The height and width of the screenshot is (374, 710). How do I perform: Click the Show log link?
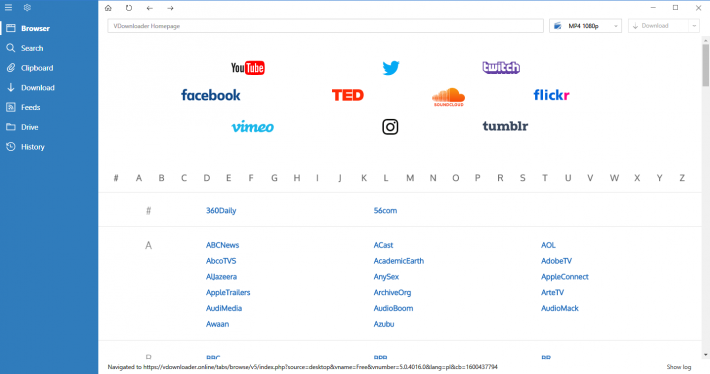(679, 367)
